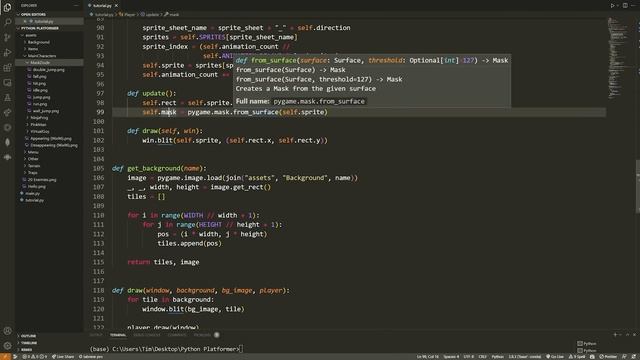Open the Live Share activity bar icon
640x360 pixels.
click(7, 113)
